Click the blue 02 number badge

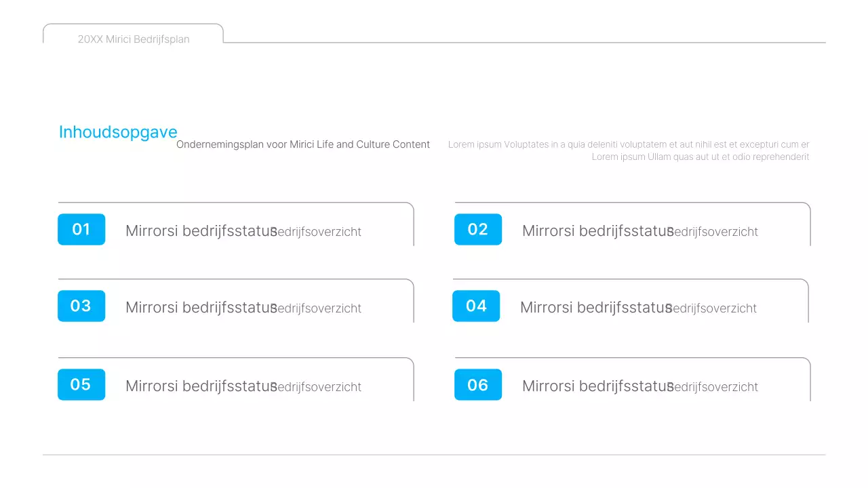click(478, 229)
